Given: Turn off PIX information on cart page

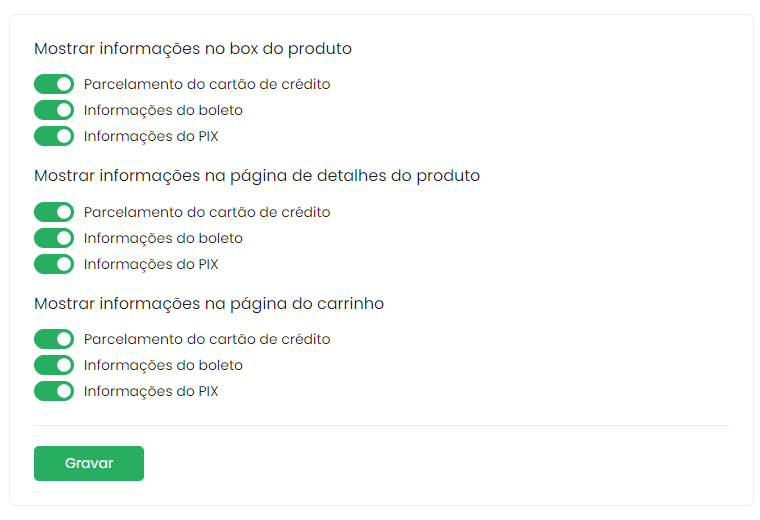Looking at the screenshot, I should point(54,391).
